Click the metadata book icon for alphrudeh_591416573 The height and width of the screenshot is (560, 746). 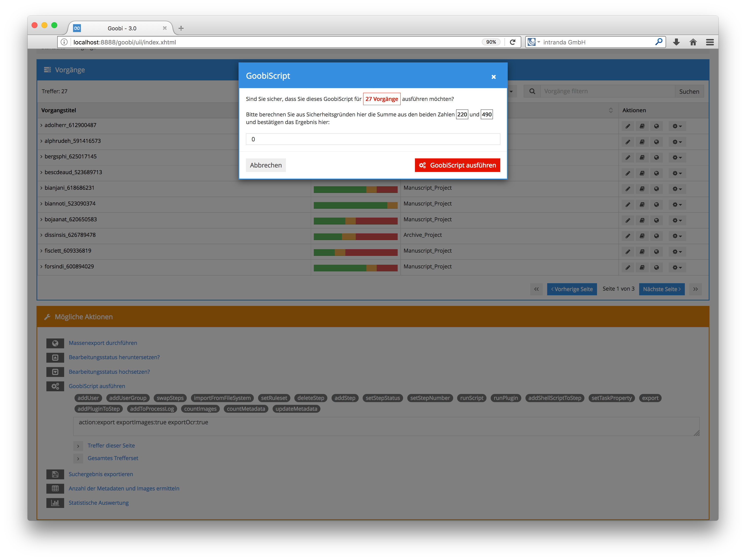click(x=642, y=142)
